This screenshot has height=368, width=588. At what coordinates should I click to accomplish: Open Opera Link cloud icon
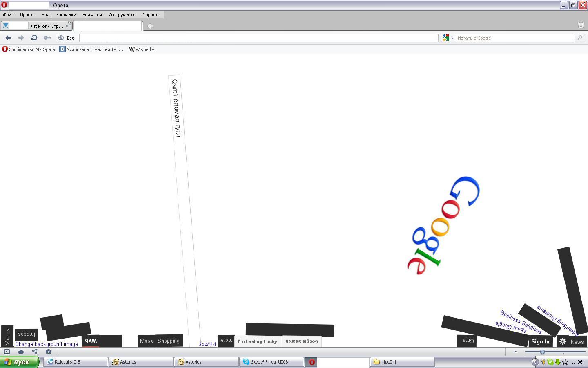(21, 352)
